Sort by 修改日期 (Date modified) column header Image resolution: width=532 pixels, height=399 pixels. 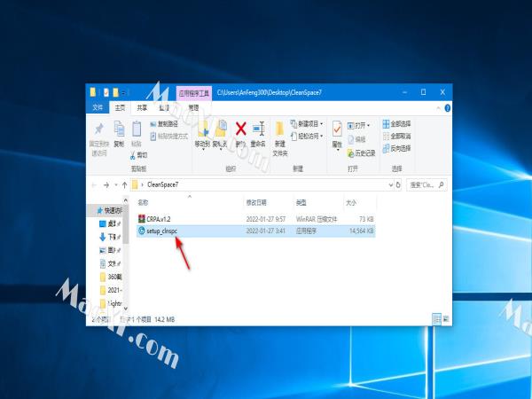click(256, 202)
